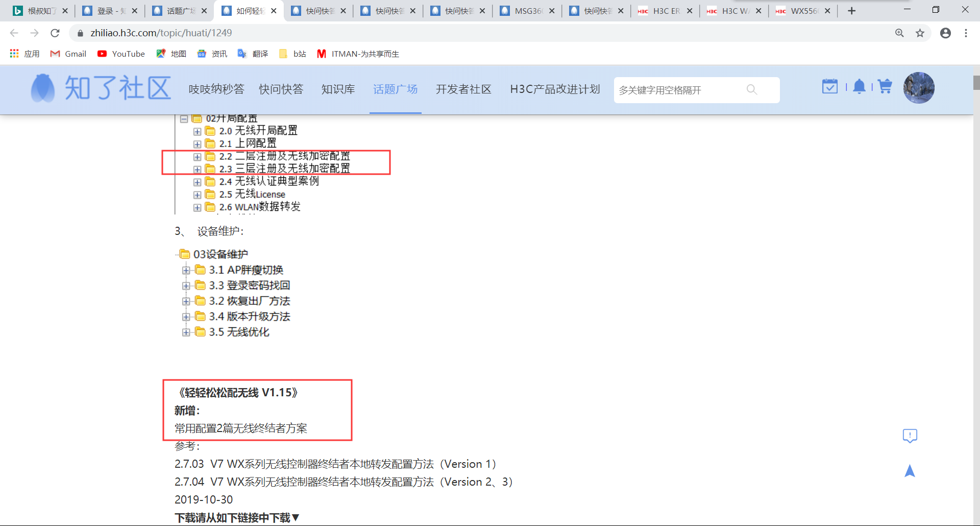Expand the 3.2 恢复出厂方法 folder
Viewport: 980px width, 526px height.
pos(186,301)
